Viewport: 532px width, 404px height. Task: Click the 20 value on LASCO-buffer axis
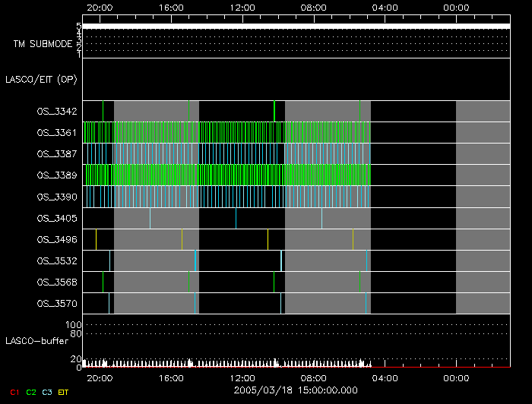tap(76, 359)
